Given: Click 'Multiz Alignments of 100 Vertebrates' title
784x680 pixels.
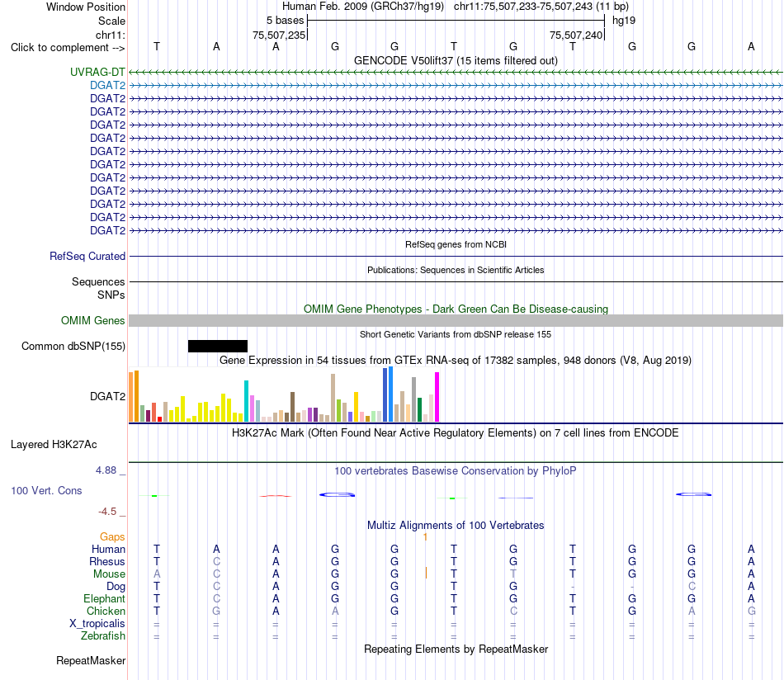Looking at the screenshot, I should tap(456, 525).
